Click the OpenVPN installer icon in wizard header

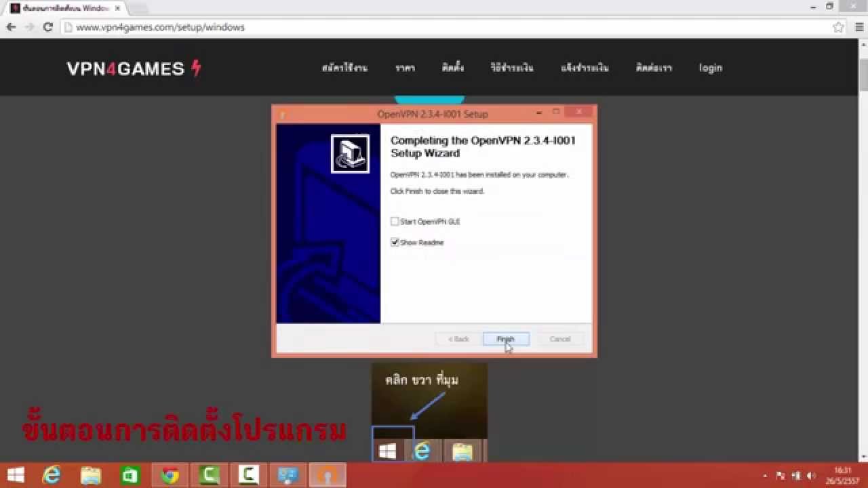(x=350, y=154)
